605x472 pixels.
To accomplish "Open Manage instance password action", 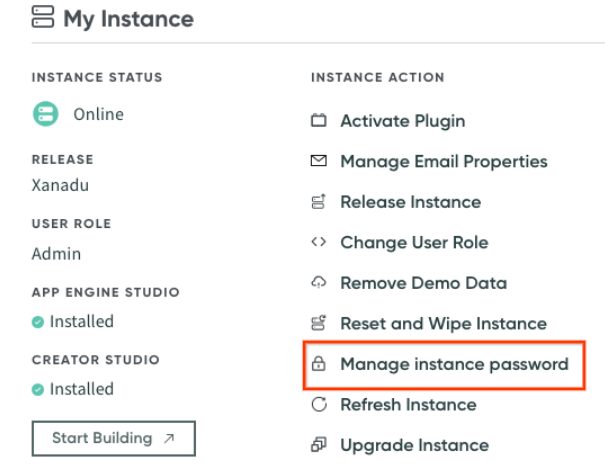I will tap(454, 364).
